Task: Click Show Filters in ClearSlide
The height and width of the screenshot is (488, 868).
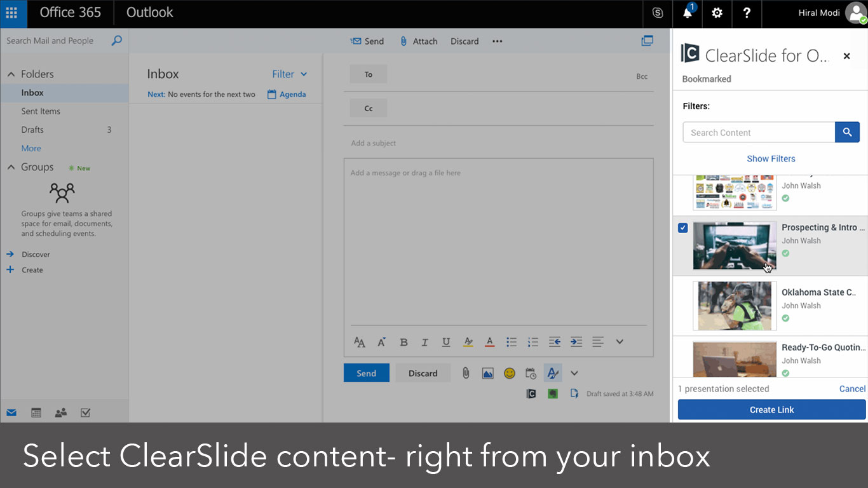Action: tap(771, 159)
